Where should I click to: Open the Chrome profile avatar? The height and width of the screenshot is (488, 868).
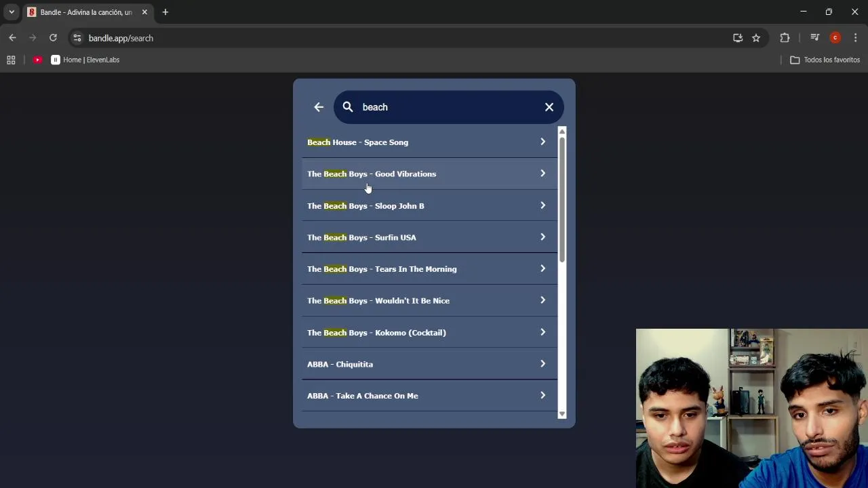[835, 38]
